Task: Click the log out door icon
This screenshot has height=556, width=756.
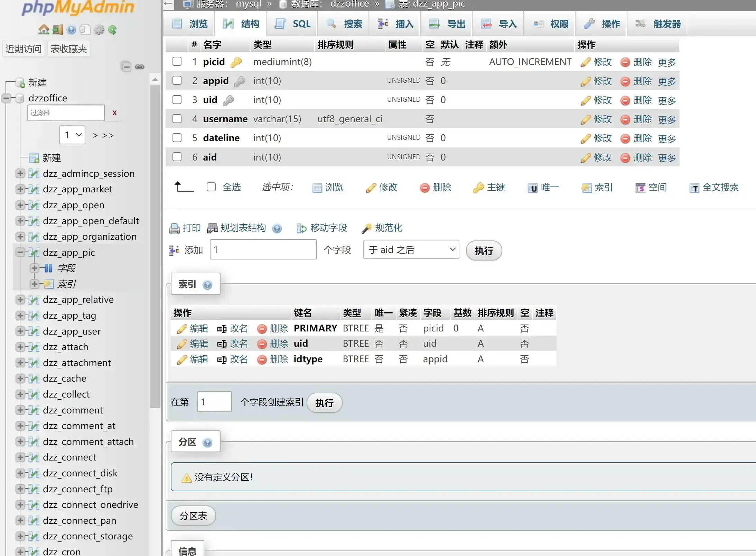Action: [57, 30]
